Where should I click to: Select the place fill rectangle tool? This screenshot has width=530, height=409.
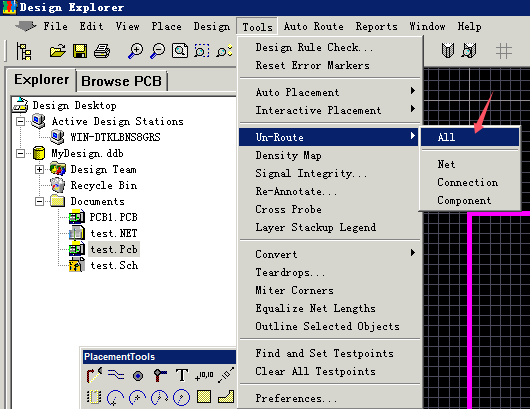pyautogui.click(x=204, y=397)
